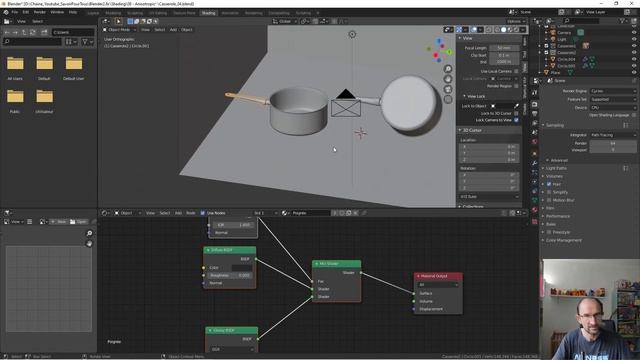This screenshot has width=640, height=360.
Task: Enable Use Local Camera checkbox
Action: (x=516, y=71)
